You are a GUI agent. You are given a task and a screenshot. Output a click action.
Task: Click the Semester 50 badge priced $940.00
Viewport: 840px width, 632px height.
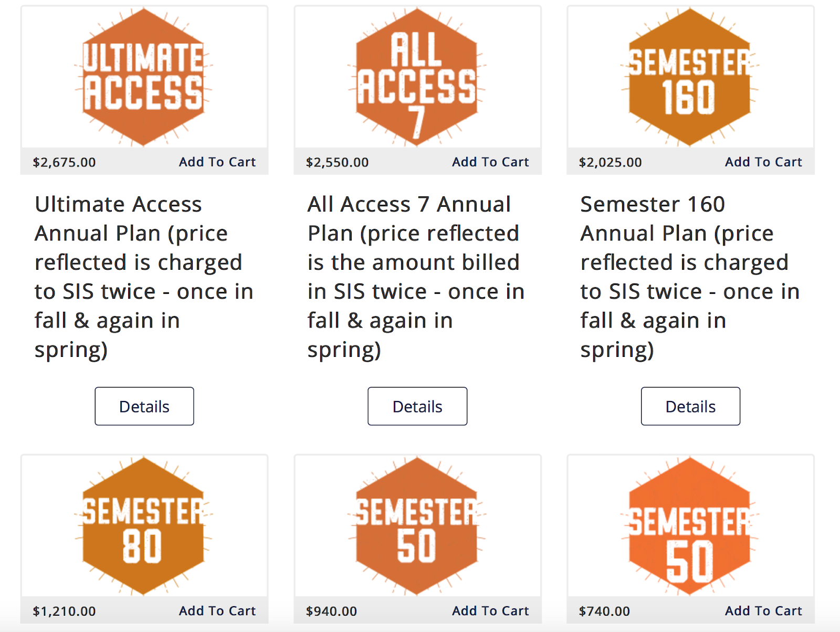tap(417, 526)
